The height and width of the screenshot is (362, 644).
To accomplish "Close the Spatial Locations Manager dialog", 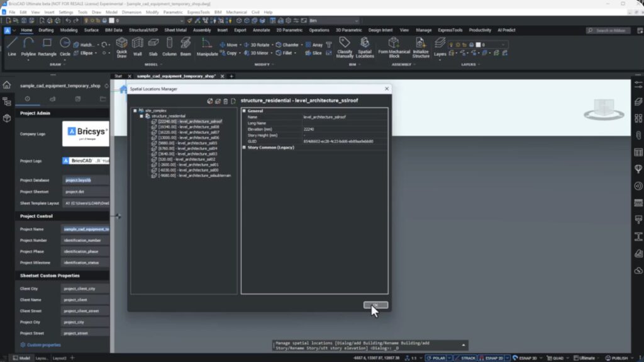I will [387, 89].
